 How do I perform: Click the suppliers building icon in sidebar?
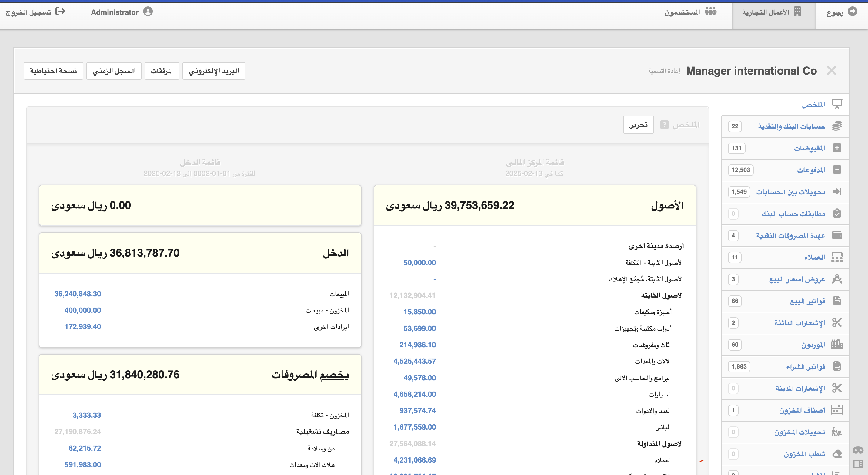click(837, 345)
